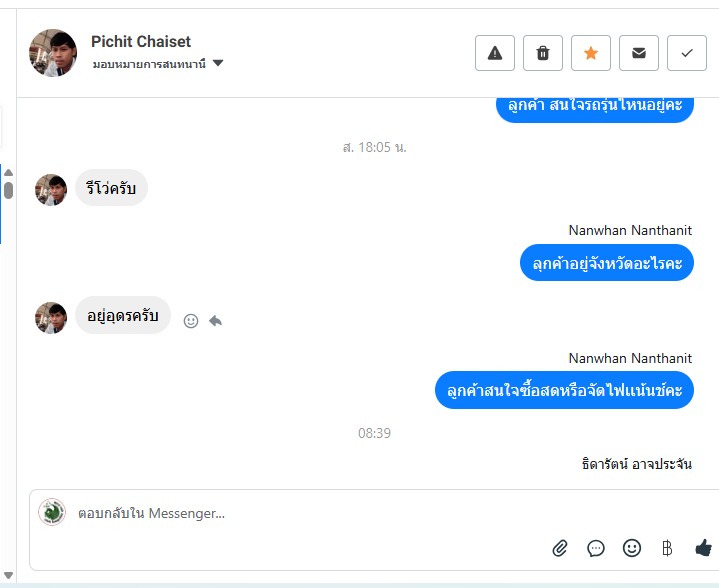The width and height of the screenshot is (719, 588).
Task: Send a thumbs-up like
Action: 703,548
